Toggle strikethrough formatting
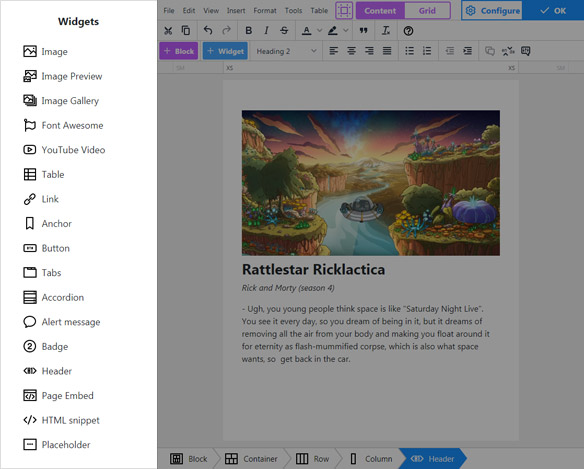 click(x=284, y=31)
